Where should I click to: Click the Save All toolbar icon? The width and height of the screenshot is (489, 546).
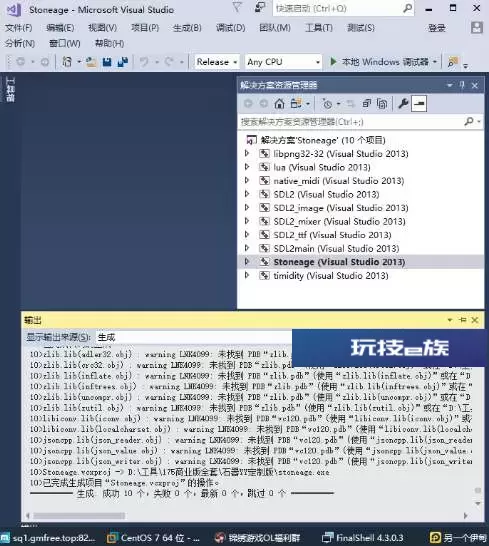pyautogui.click(x=123, y=62)
